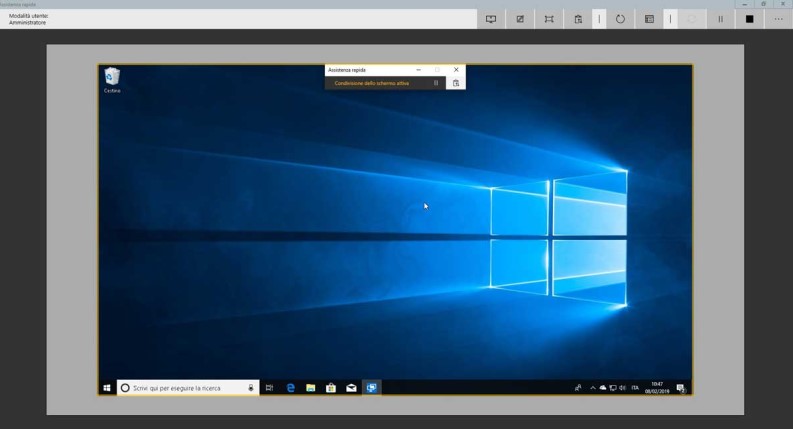The image size is (793, 429).
Task: Open the monitor selection tool in Quick Assist toolbar
Action: [491, 19]
